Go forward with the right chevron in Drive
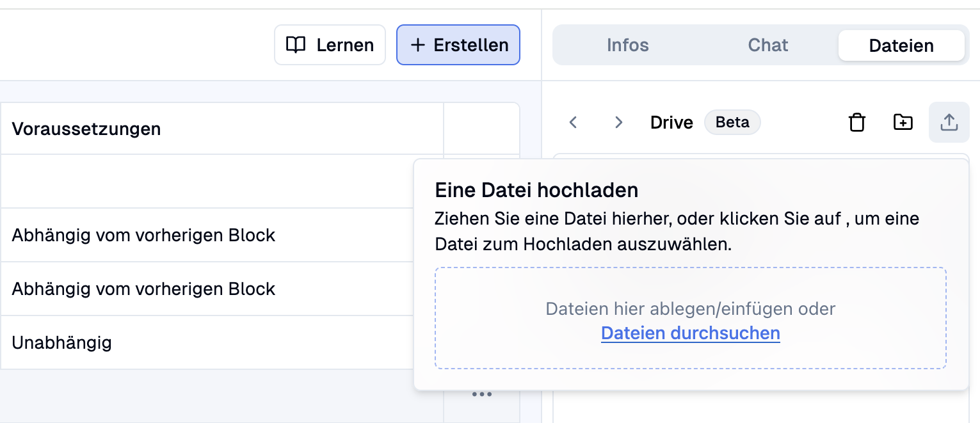 coord(618,122)
